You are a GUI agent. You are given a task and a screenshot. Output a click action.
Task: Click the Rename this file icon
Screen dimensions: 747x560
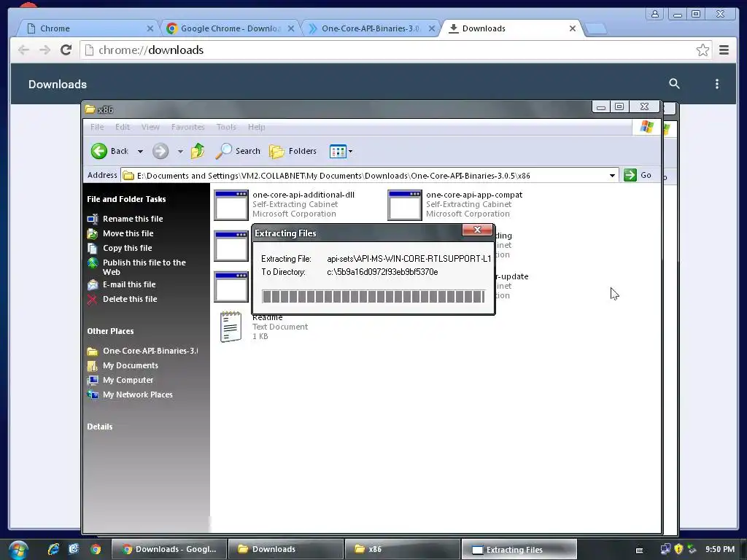[93, 219]
